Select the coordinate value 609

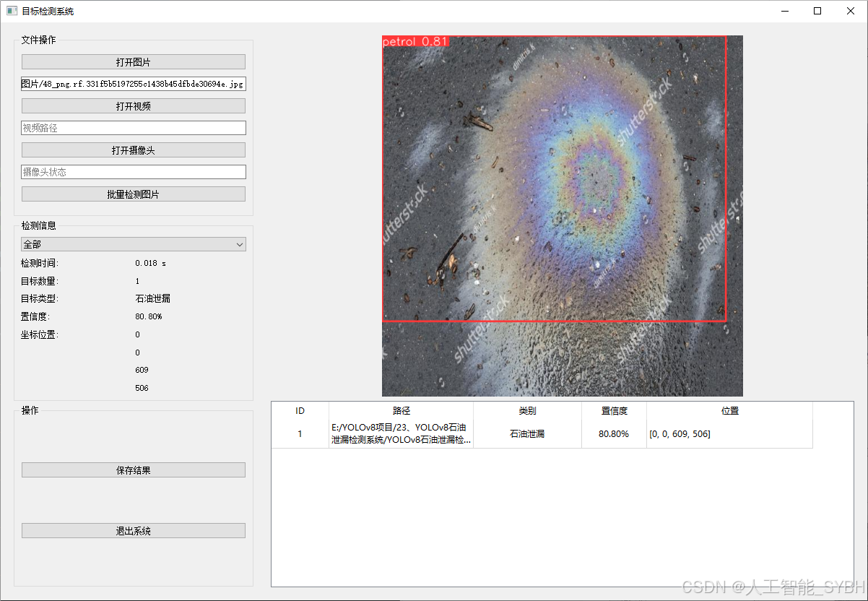point(142,370)
